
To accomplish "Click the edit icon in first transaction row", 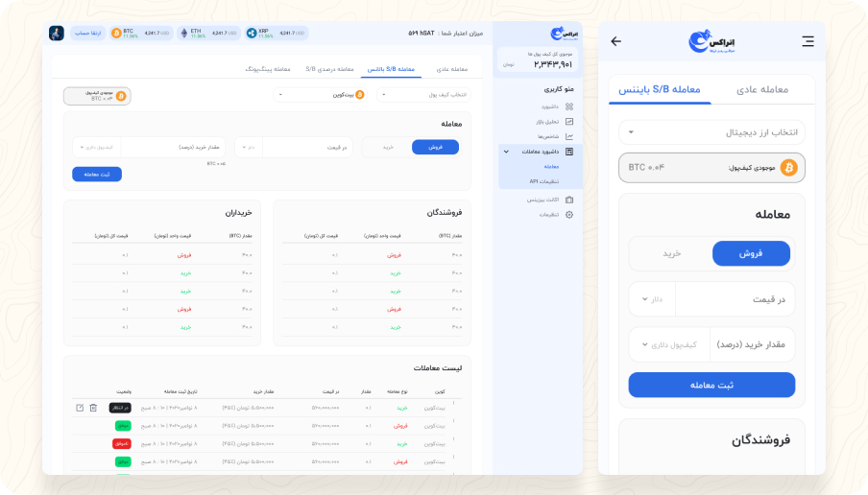I will coord(80,408).
